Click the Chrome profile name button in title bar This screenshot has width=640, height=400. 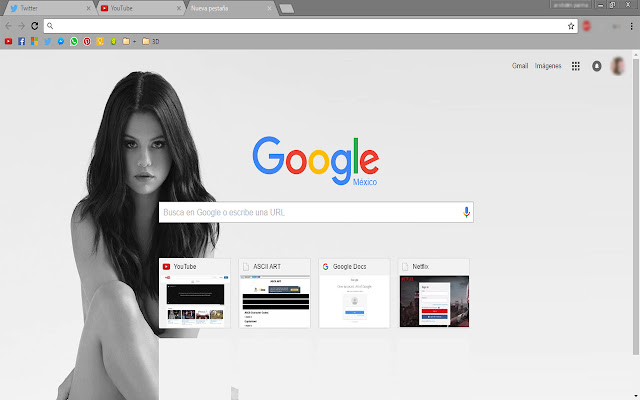point(571,5)
